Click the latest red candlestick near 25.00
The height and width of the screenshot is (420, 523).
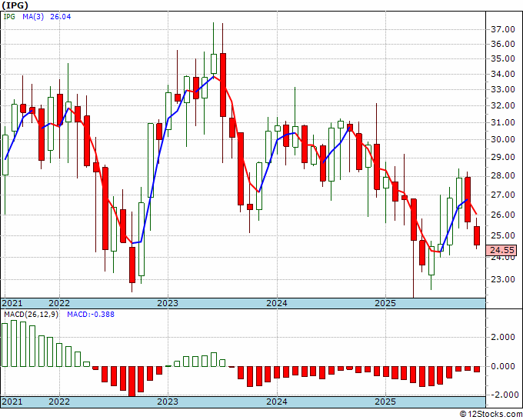477,236
